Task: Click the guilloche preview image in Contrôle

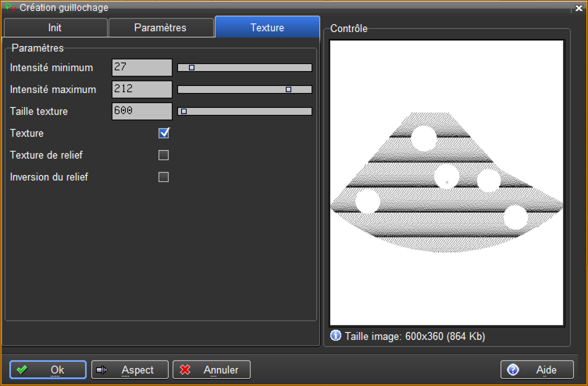Action: [447, 183]
